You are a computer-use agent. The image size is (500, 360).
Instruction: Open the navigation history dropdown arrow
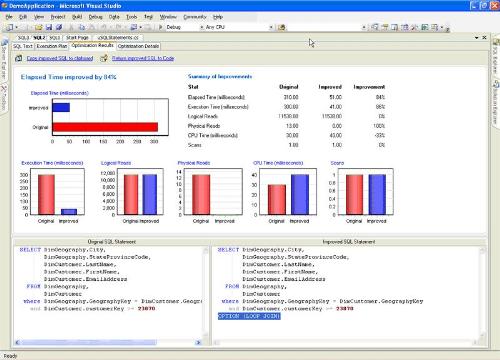[140, 27]
